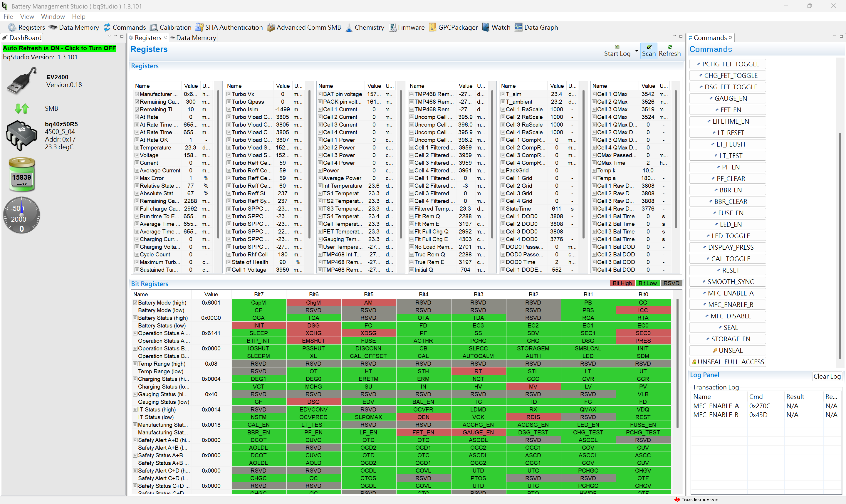
Task: Select the DashBoard tab
Action: pos(22,38)
